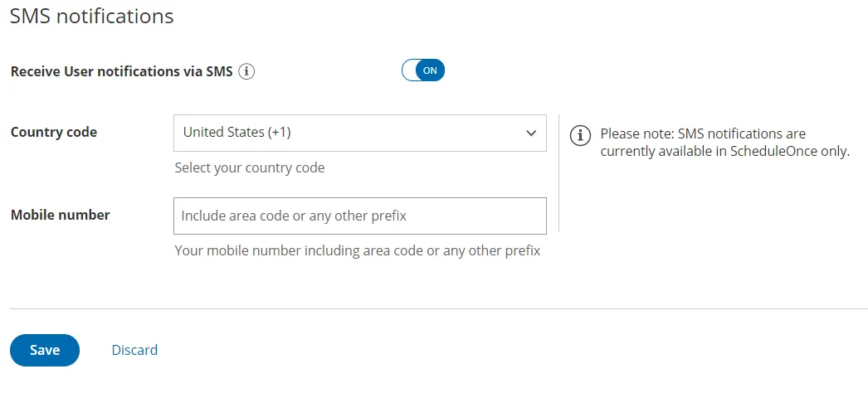Click the info icon beside Receive User notifications
The height and width of the screenshot is (393, 868).
click(x=246, y=71)
